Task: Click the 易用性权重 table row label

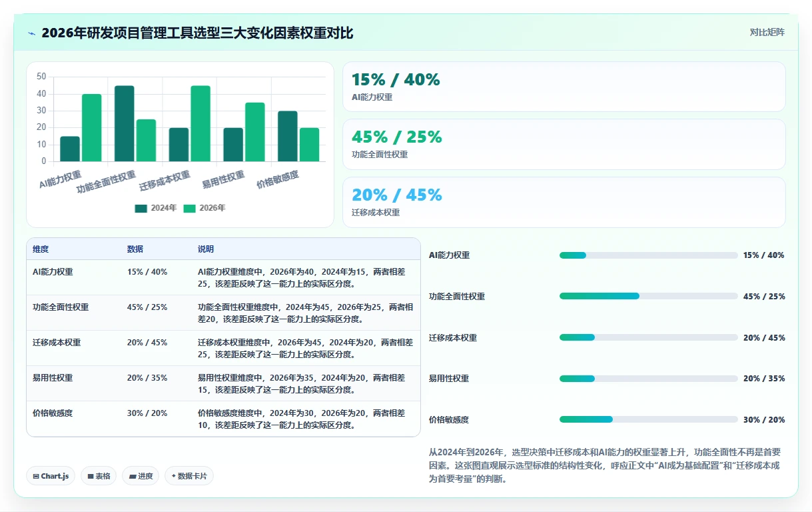Action: click(53, 378)
